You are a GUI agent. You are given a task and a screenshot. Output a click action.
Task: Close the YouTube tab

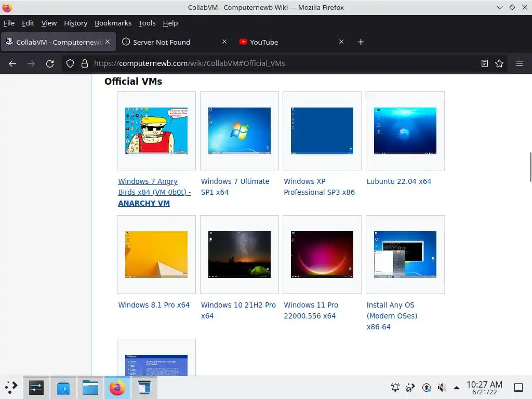[x=341, y=42]
